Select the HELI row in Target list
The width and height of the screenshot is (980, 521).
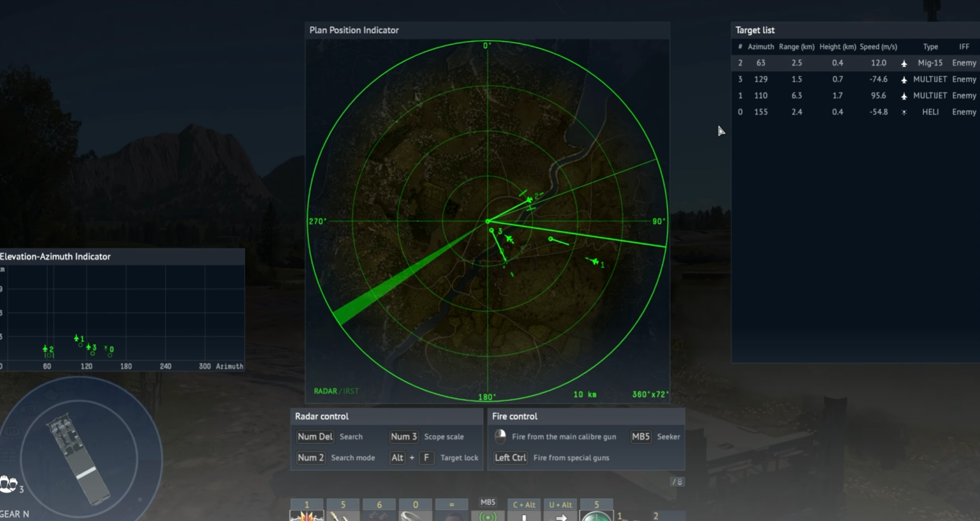point(855,112)
